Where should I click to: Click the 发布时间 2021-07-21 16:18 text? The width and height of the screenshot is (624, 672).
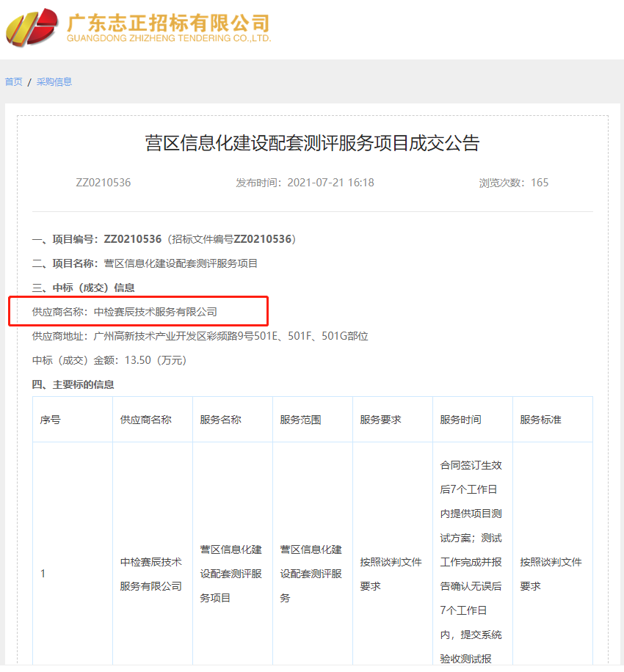pos(305,183)
